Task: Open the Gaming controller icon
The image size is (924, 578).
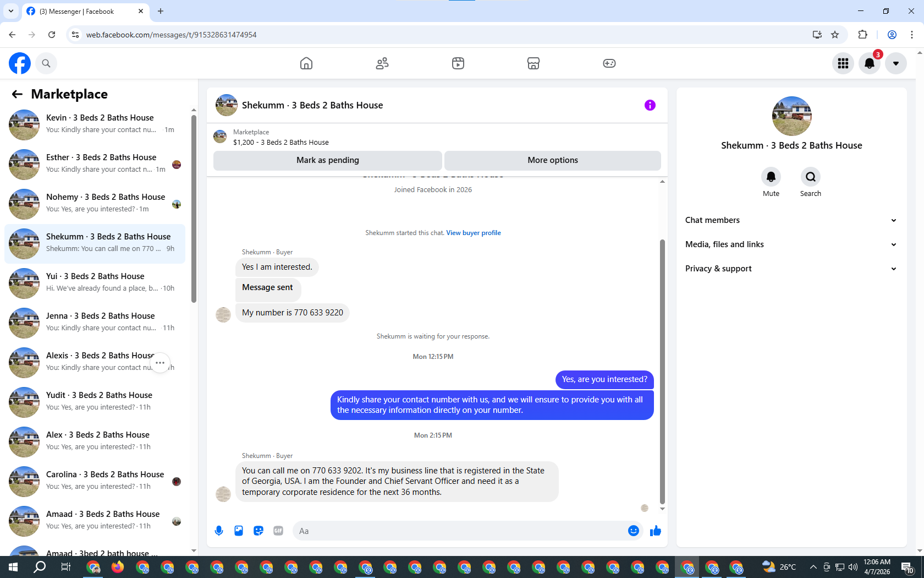Action: pyautogui.click(x=609, y=63)
